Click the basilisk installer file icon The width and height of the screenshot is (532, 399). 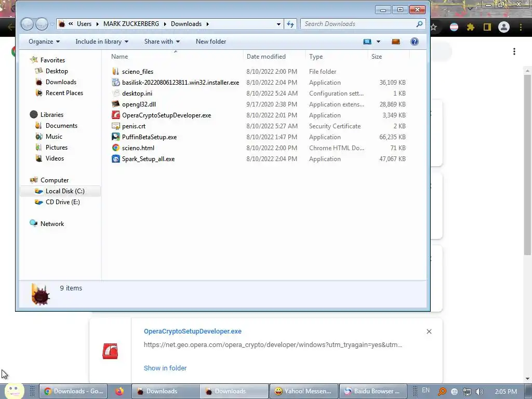tap(116, 83)
